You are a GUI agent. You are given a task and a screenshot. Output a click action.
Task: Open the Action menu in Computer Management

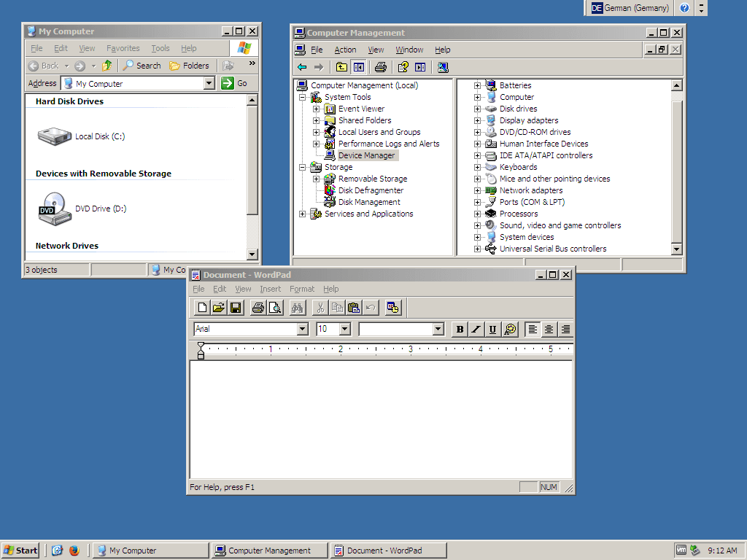345,50
